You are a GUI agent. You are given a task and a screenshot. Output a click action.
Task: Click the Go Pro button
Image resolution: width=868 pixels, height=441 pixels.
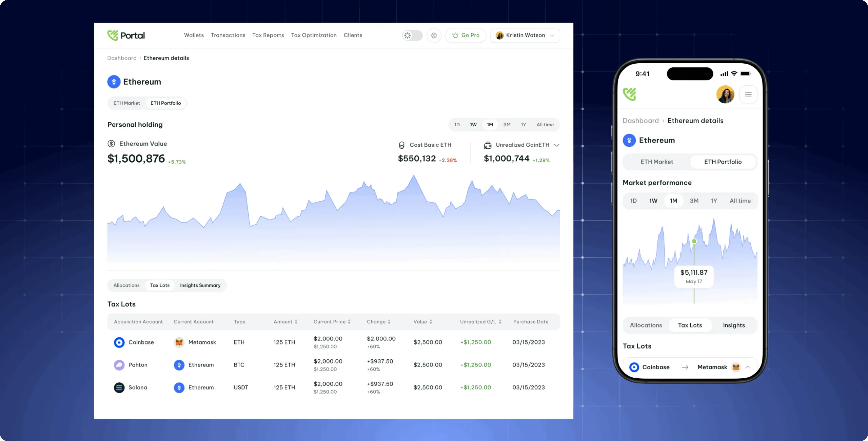[x=466, y=35]
